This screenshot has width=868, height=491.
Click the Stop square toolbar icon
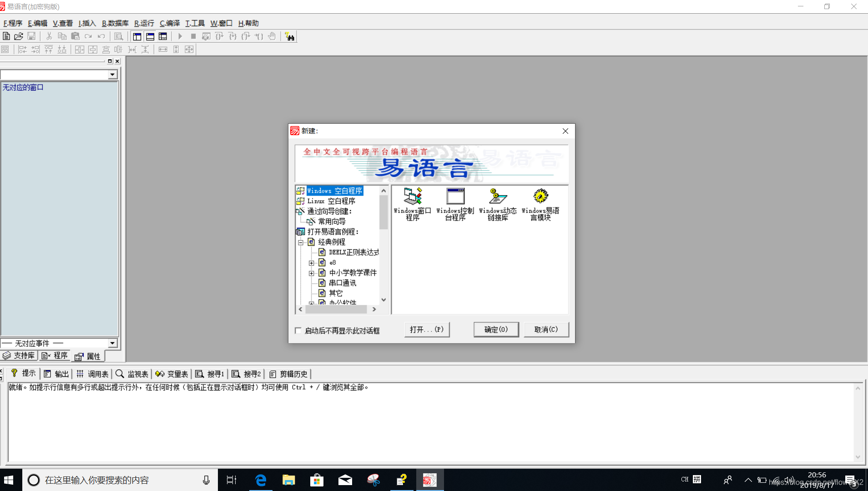coord(193,36)
